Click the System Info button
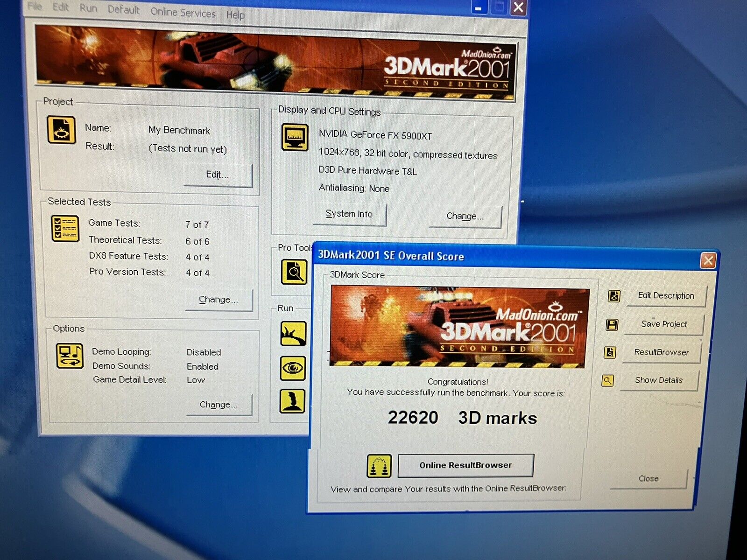The image size is (747, 560). coord(349,214)
